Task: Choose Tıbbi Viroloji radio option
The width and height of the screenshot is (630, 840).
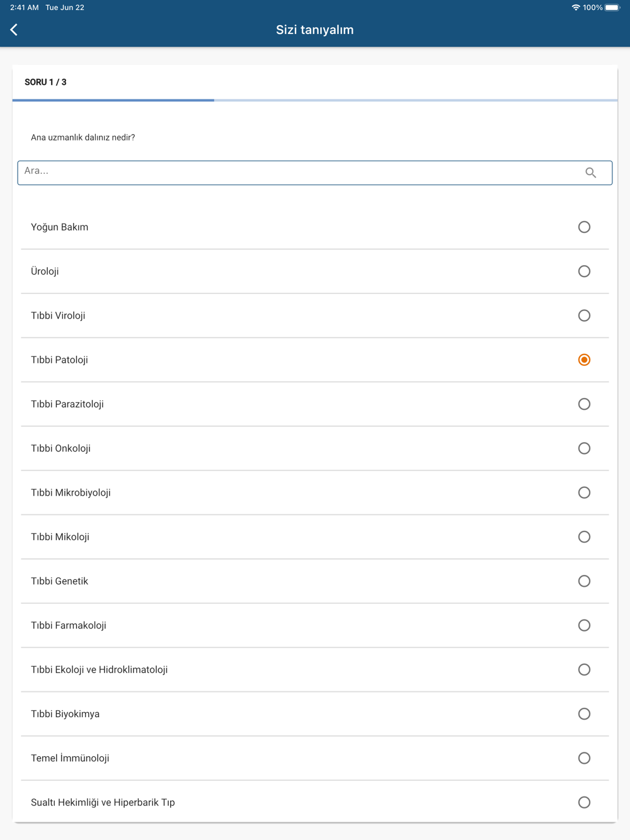Action: point(584,315)
